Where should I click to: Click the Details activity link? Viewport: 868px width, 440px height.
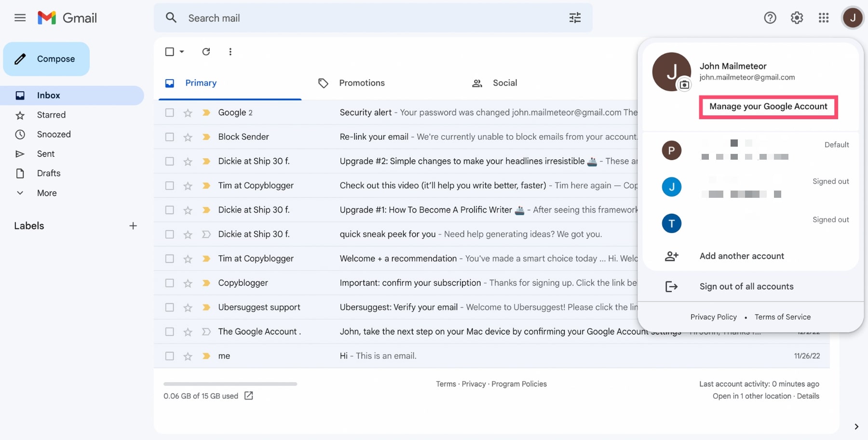tap(808, 396)
